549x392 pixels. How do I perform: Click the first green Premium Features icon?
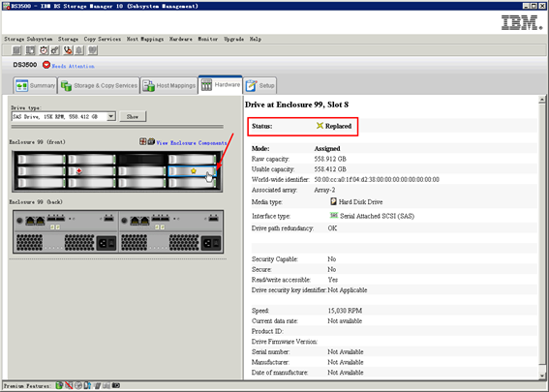[59, 385]
